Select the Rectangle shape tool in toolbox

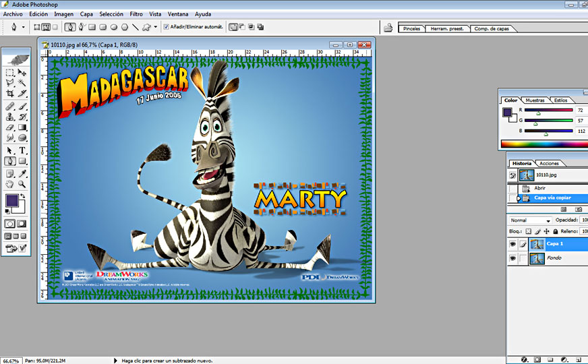tap(22, 161)
